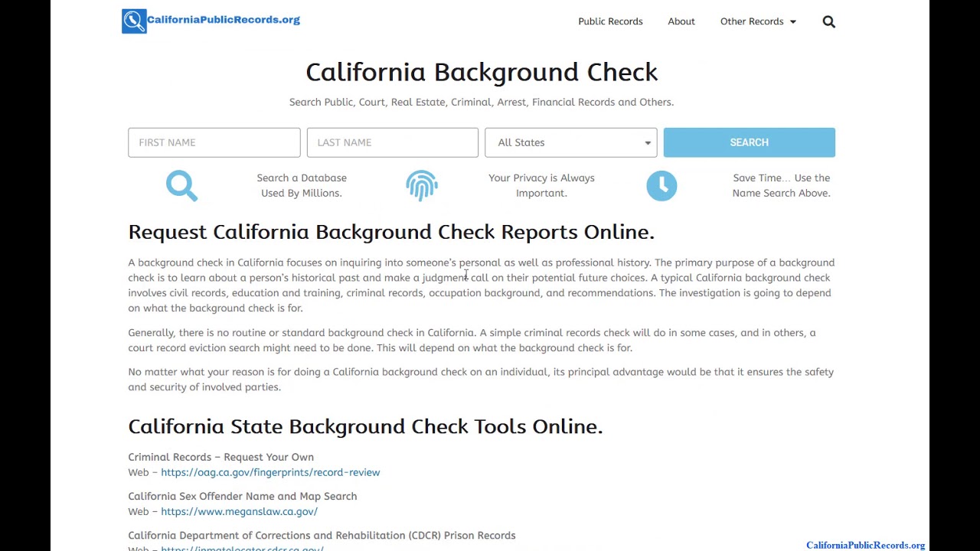This screenshot has height=551, width=980.
Task: Open the Public Records menu item
Action: (610, 21)
